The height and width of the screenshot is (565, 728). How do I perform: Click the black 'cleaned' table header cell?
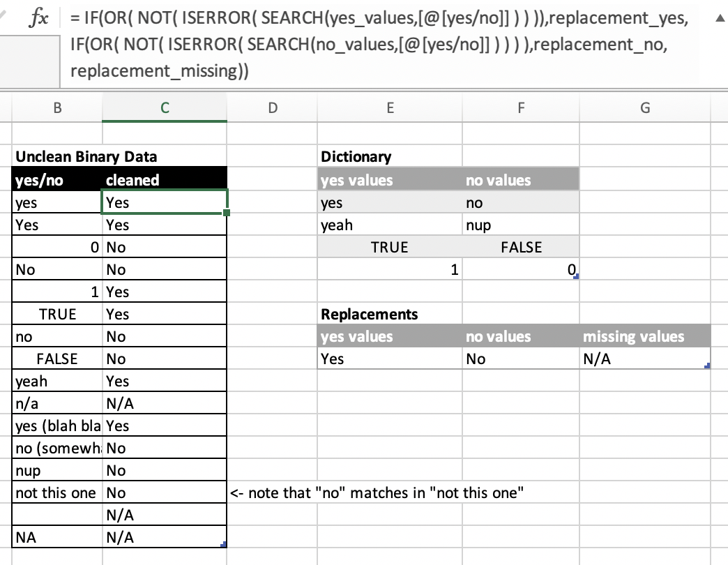coord(164,180)
